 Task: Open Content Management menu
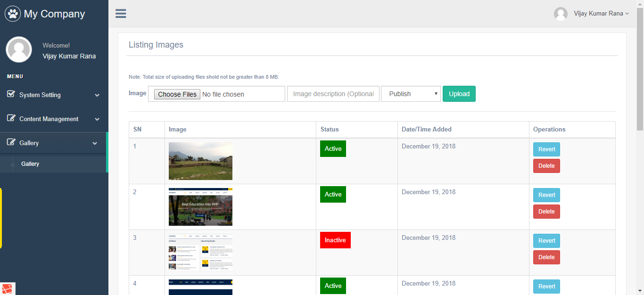click(x=54, y=119)
